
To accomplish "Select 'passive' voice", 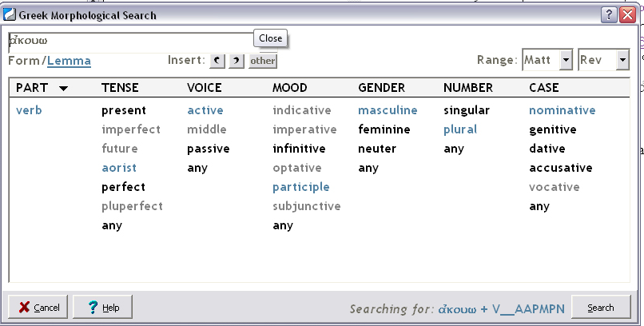I will [x=209, y=149].
